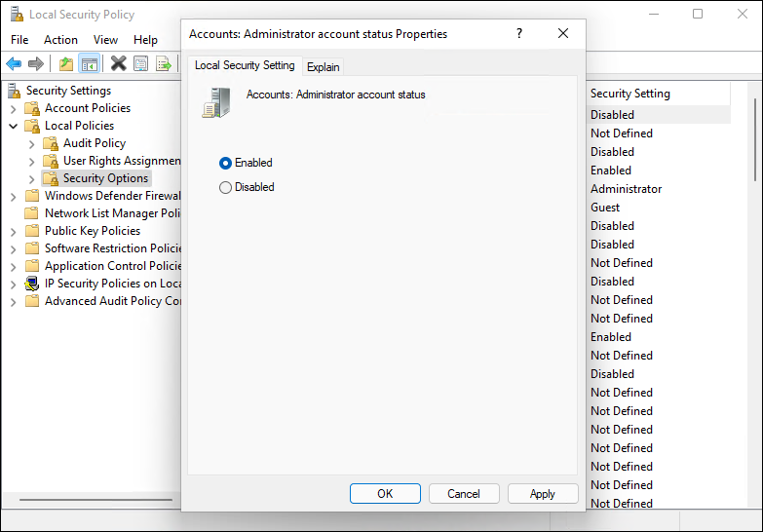Screen dimensions: 763x532
Task: Click the Audit Policy folder icon
Action: [51, 143]
